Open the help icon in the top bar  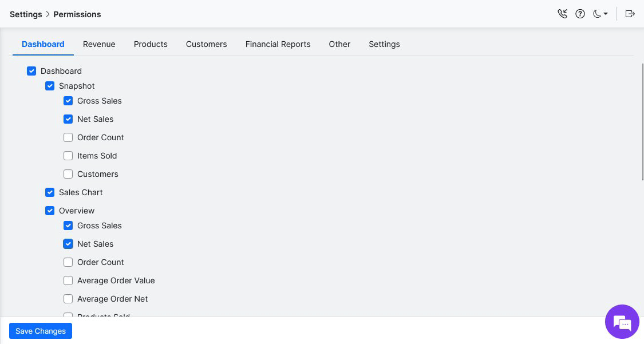580,14
